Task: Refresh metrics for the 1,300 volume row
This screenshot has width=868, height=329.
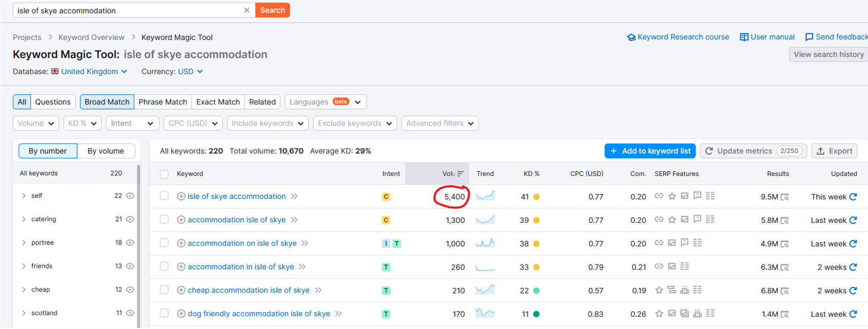Action: pyautogui.click(x=853, y=220)
